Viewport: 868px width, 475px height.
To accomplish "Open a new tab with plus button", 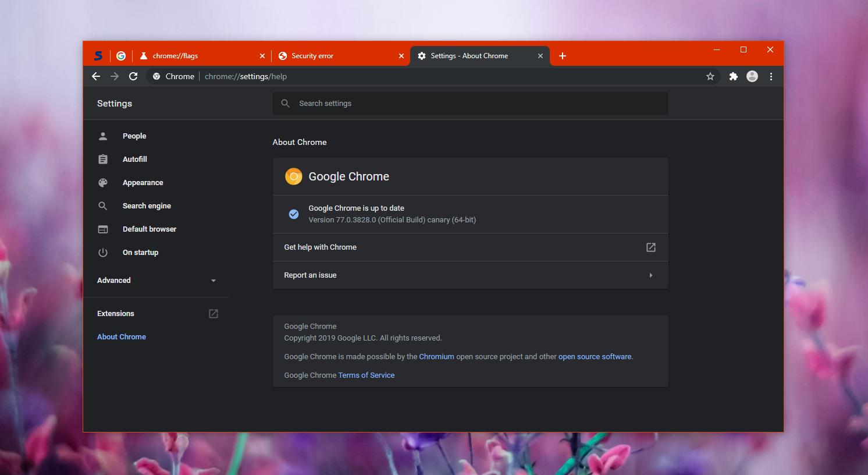I will pos(562,56).
